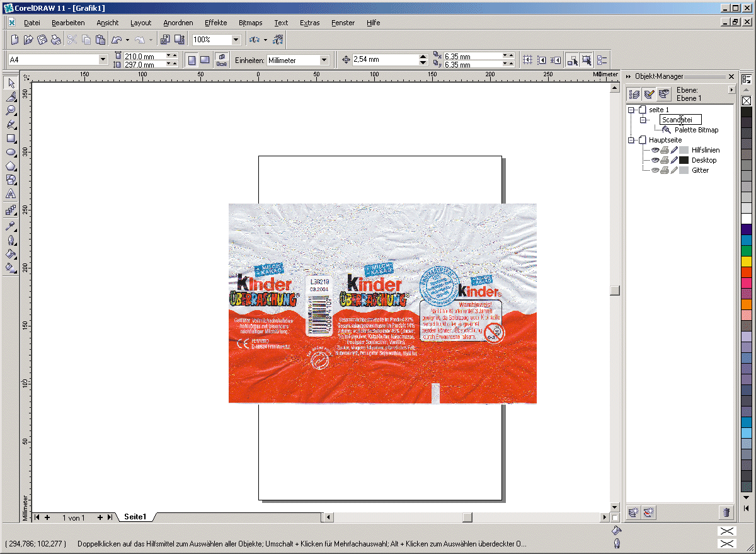The width and height of the screenshot is (756, 554).
Task: Toggle editable pencil of Desktop layer
Action: [674, 160]
